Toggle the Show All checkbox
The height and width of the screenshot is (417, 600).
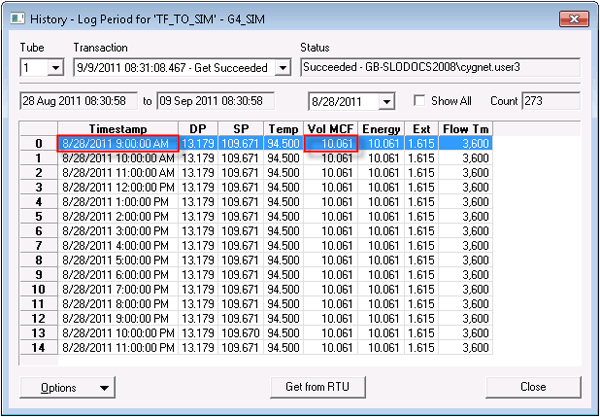pos(419,101)
